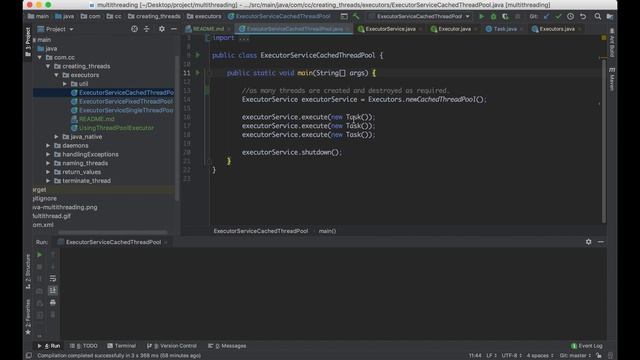Rerun program in the Run panel
This screenshot has height=360, width=640.
(40, 255)
